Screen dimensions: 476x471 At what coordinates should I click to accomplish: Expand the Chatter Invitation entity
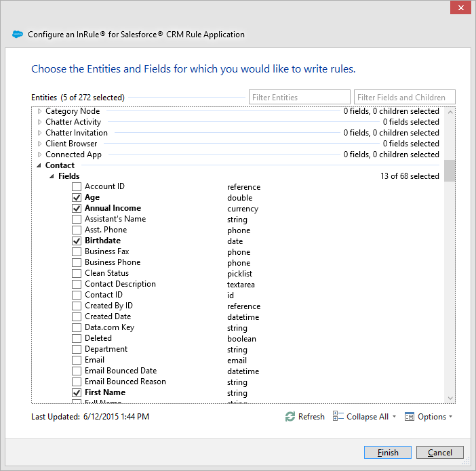(39, 133)
